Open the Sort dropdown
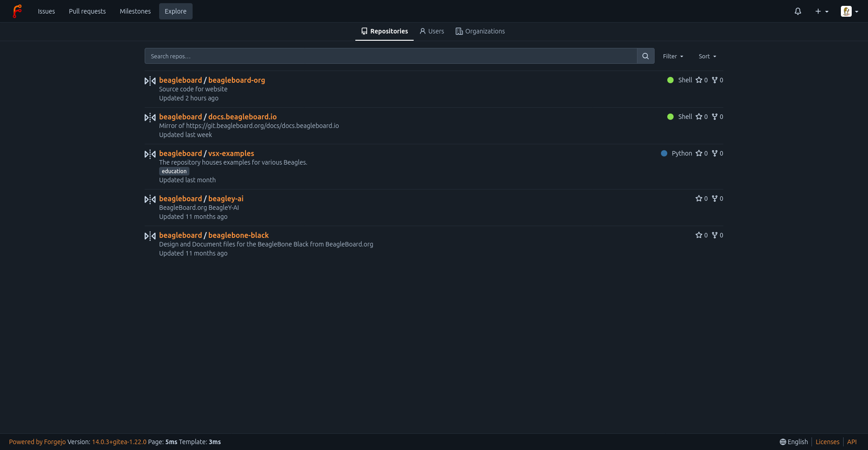868x450 pixels. 708,57
